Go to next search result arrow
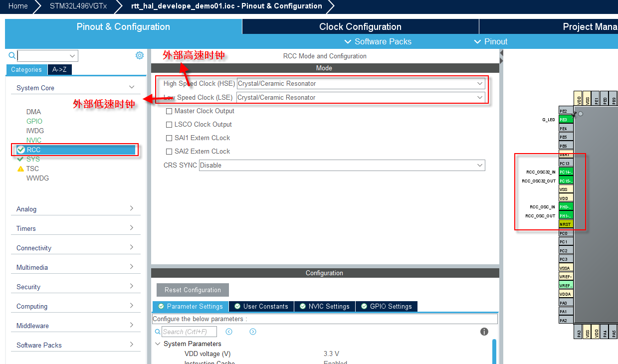The width and height of the screenshot is (618, 364). (x=253, y=332)
